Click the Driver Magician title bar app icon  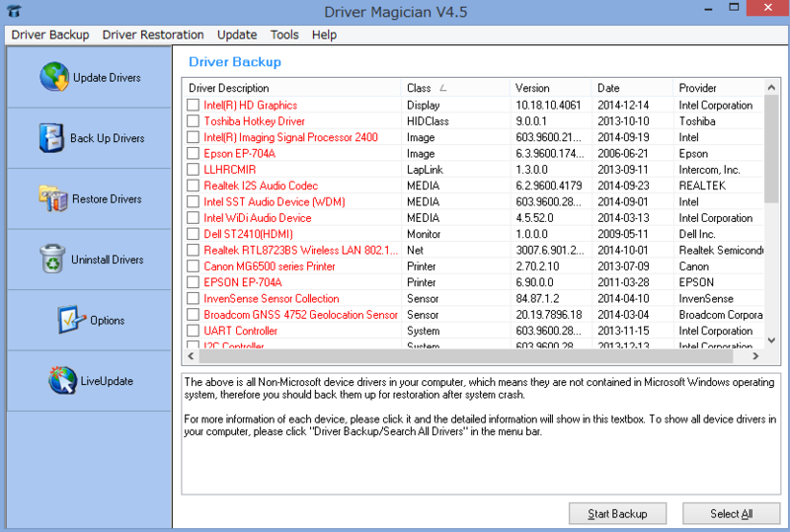[x=15, y=11]
